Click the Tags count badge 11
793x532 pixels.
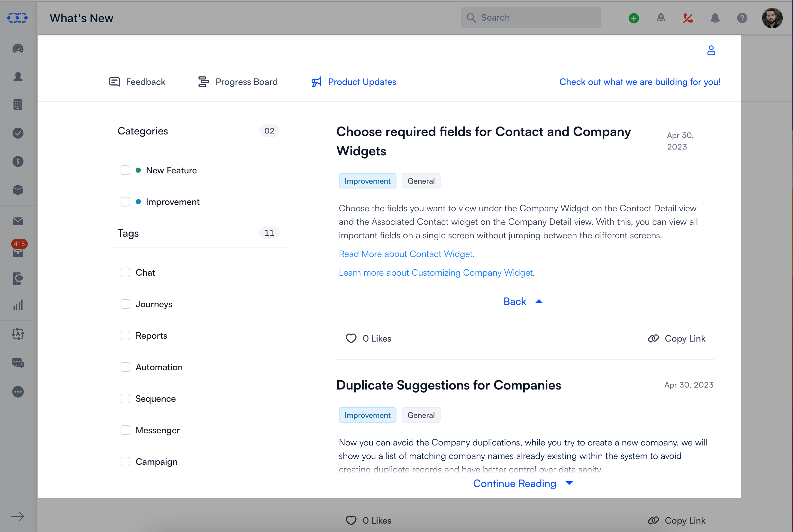269,233
